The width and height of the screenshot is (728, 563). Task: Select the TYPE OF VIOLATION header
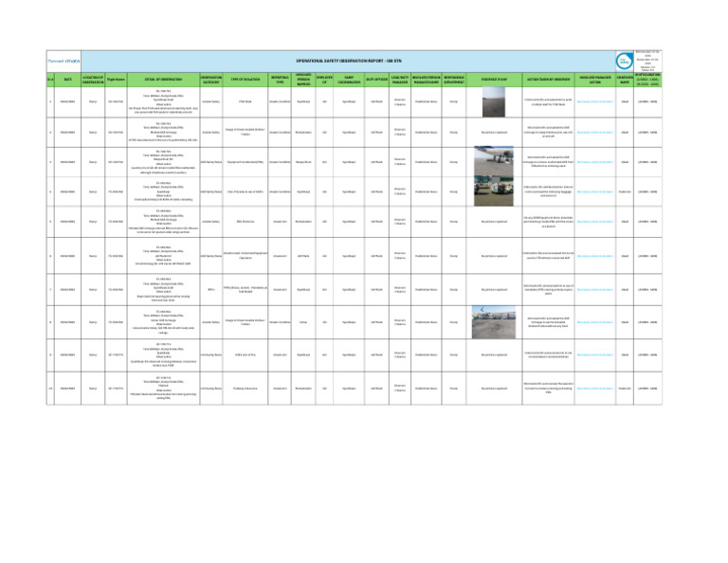pyautogui.click(x=246, y=80)
